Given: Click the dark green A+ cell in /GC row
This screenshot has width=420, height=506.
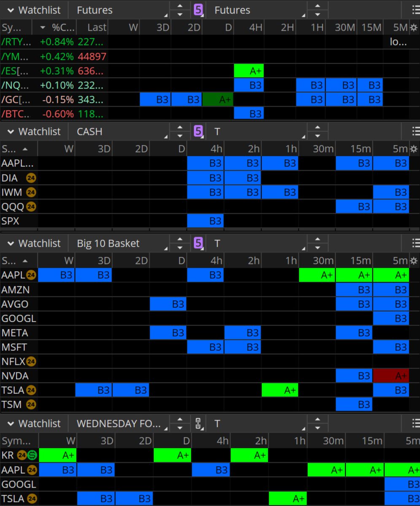Looking at the screenshot, I should (x=218, y=100).
